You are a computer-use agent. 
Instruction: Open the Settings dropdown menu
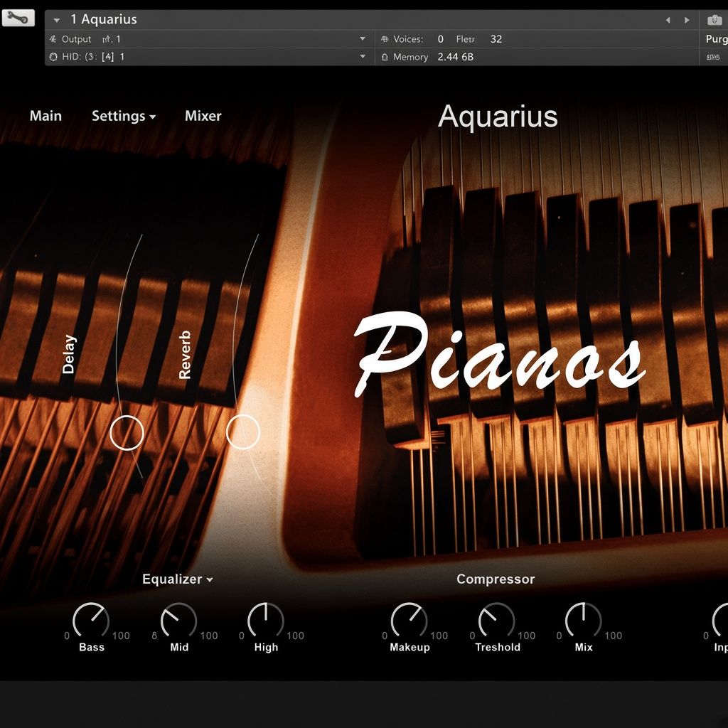(x=124, y=116)
